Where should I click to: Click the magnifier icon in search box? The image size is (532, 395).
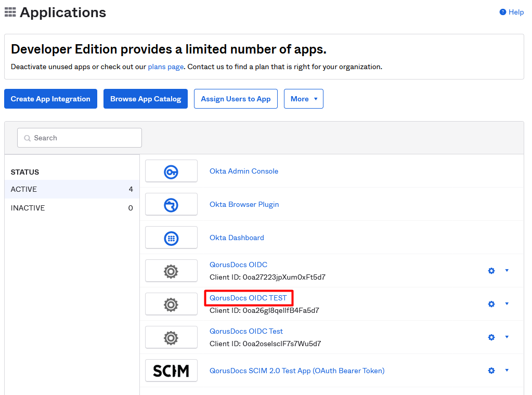pyautogui.click(x=27, y=138)
